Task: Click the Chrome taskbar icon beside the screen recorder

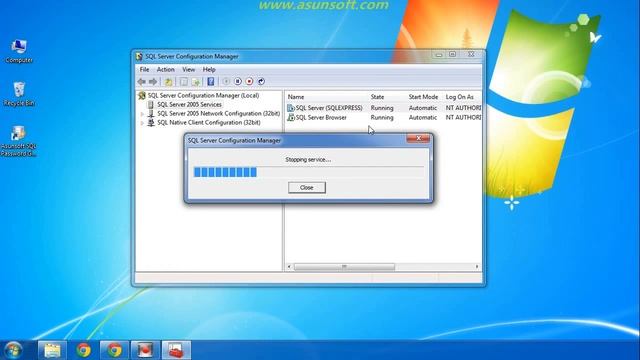Action: (x=115, y=350)
